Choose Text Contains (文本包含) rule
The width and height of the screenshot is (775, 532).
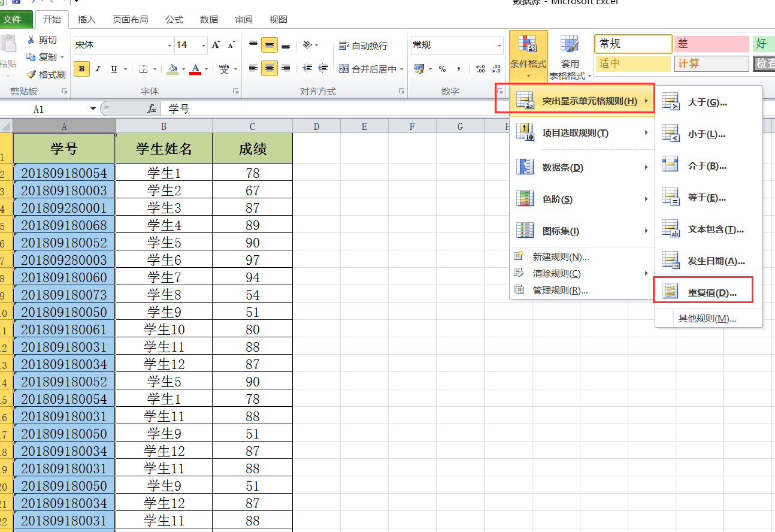[x=709, y=229]
